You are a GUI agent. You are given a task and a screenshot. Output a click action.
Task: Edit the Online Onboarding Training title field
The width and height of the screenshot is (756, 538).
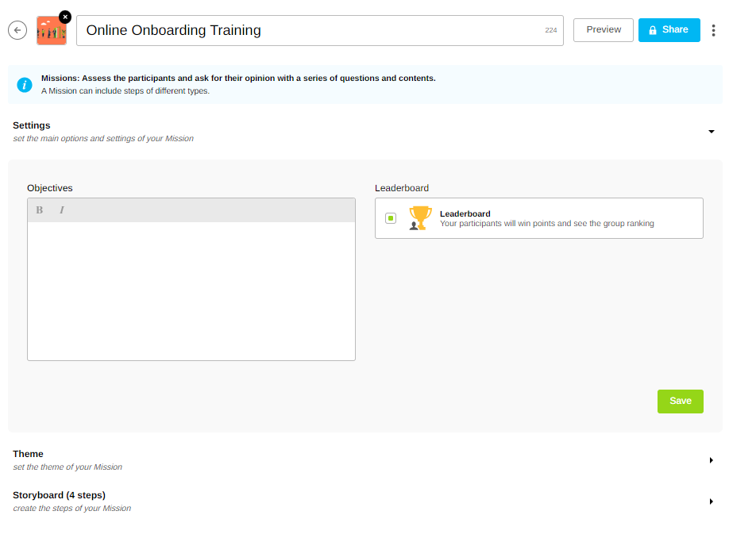coord(310,30)
